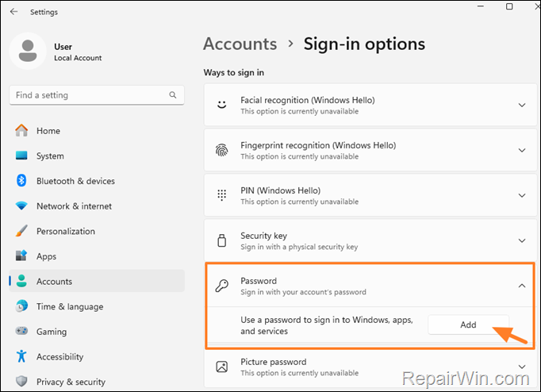Click the Home house icon
Screen dimensions: 541x392
[x=21, y=130]
